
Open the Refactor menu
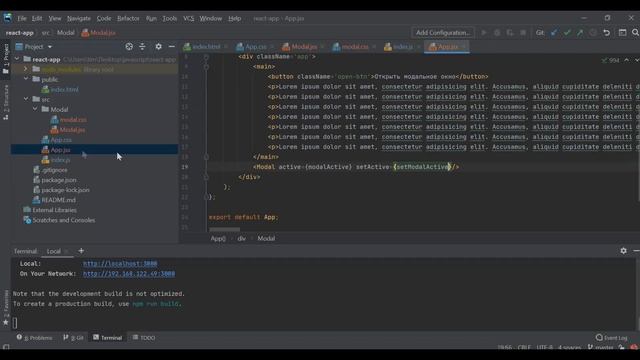[x=128, y=18]
